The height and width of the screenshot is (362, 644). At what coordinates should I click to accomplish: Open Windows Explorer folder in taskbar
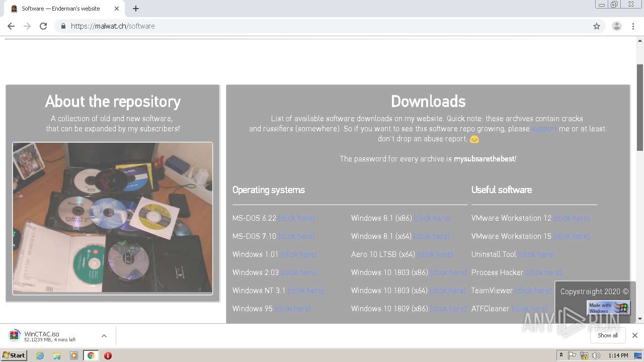point(57,355)
